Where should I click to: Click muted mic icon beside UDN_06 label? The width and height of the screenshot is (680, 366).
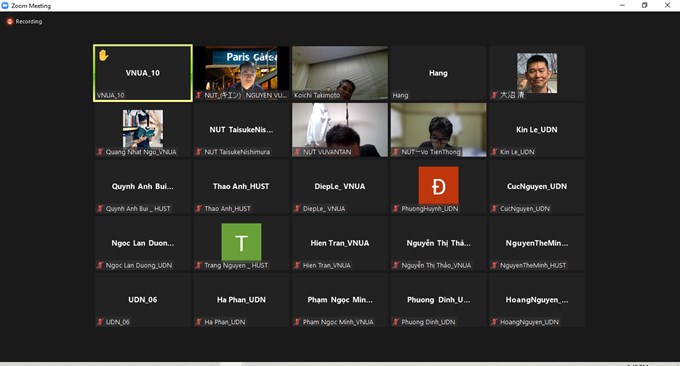[x=100, y=322]
